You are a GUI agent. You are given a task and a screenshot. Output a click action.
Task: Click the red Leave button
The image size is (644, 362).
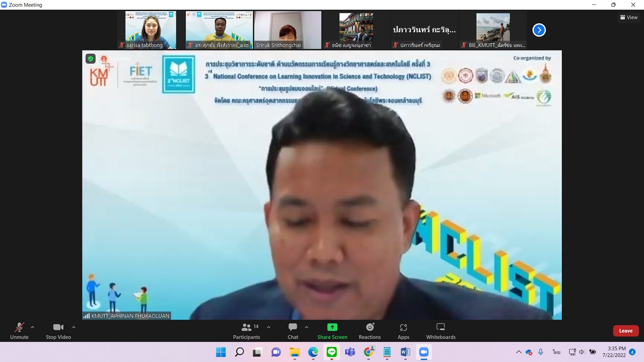coord(625,331)
